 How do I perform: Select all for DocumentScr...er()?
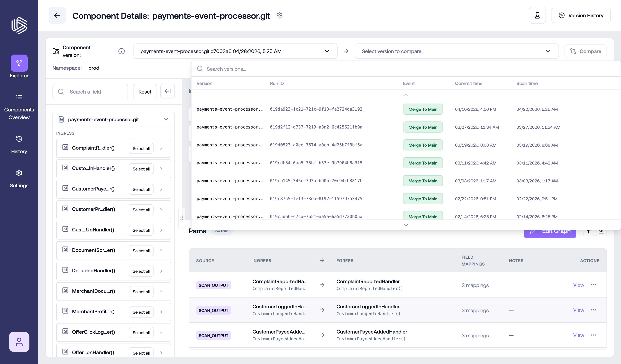141,250
